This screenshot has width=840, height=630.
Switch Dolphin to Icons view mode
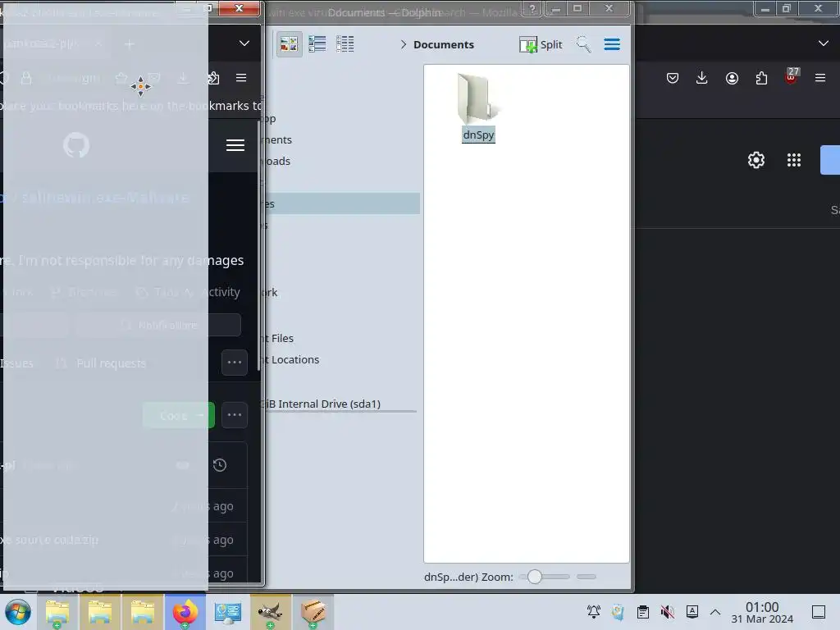coord(290,44)
